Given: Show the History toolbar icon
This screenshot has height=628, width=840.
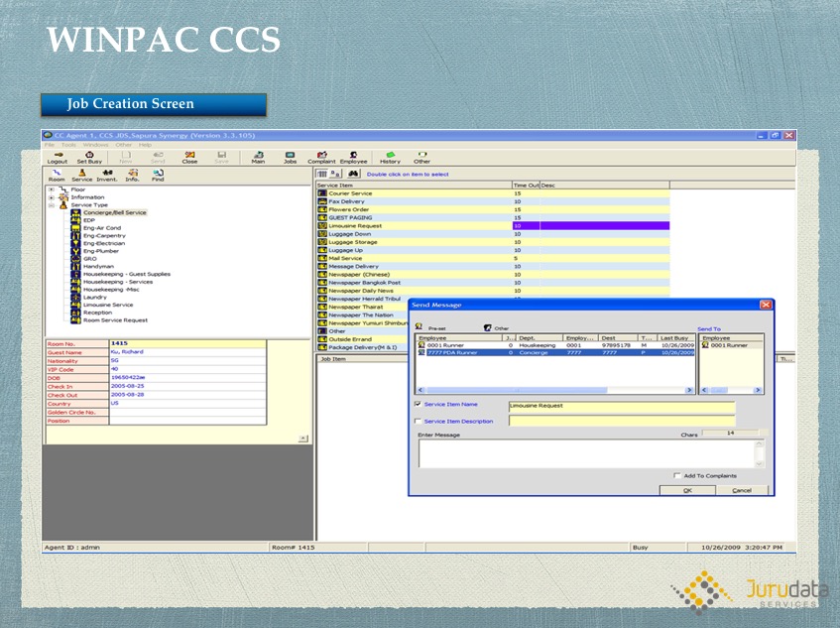Looking at the screenshot, I should pos(390,157).
